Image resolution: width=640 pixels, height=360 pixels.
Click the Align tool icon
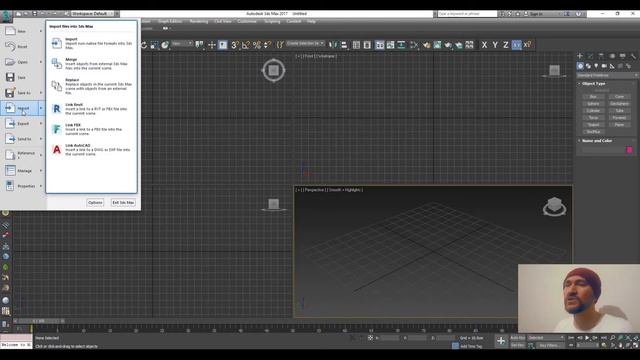[x=344, y=45]
